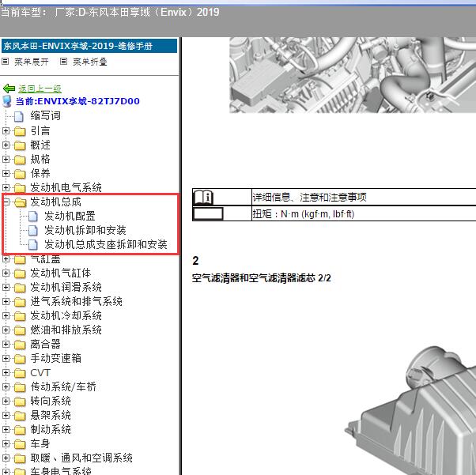The image size is (476, 475).
Task: Click the text 扭矩：N·m (kgf·m, lbf·ft)
Action: tap(304, 214)
